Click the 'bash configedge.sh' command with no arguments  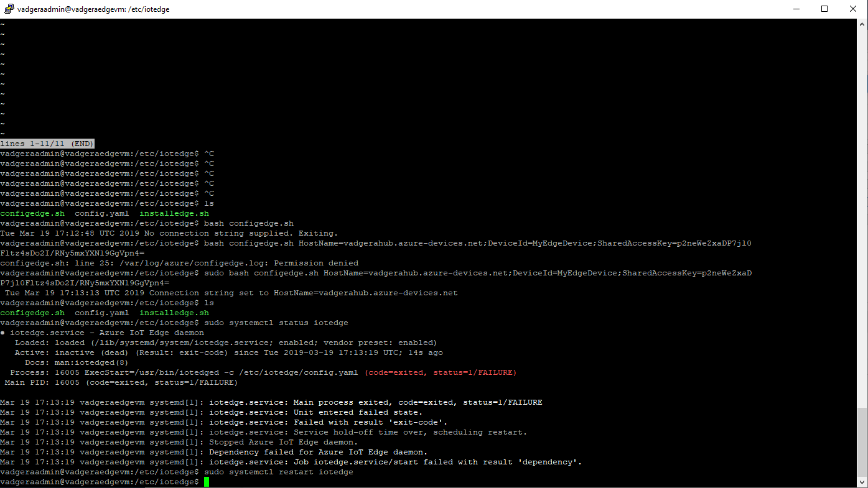pos(249,223)
